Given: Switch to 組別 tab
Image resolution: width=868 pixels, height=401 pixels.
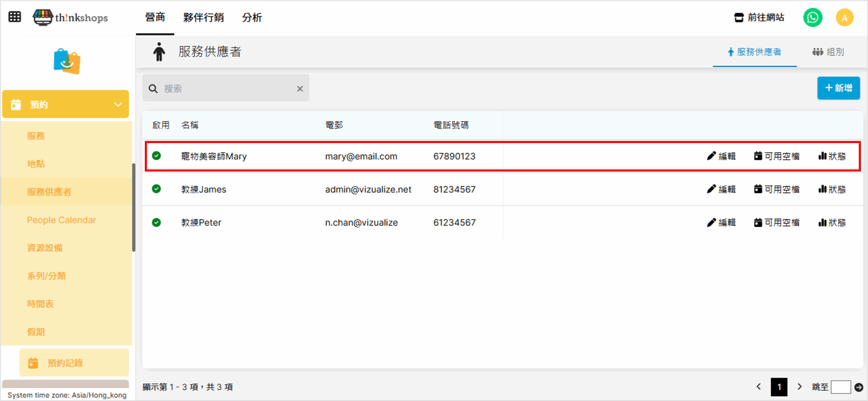Looking at the screenshot, I should [828, 52].
